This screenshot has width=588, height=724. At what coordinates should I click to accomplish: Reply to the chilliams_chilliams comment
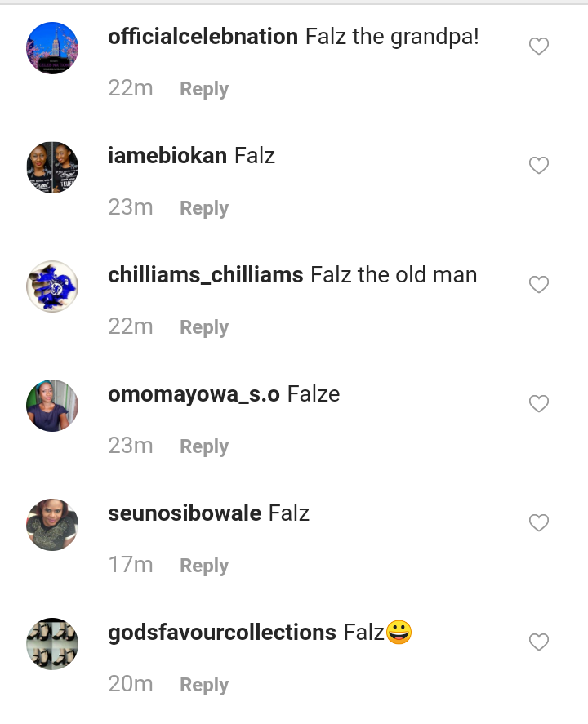(204, 327)
